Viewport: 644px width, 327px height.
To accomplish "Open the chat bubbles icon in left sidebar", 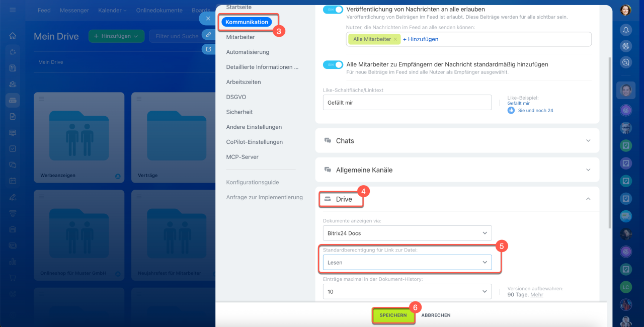I will pyautogui.click(x=13, y=165).
